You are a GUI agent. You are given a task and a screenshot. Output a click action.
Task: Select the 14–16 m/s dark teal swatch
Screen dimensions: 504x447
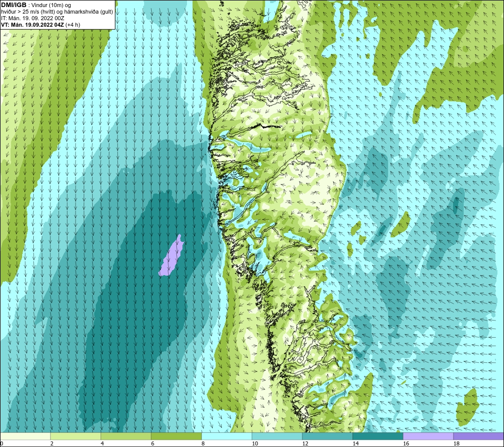(377, 436)
